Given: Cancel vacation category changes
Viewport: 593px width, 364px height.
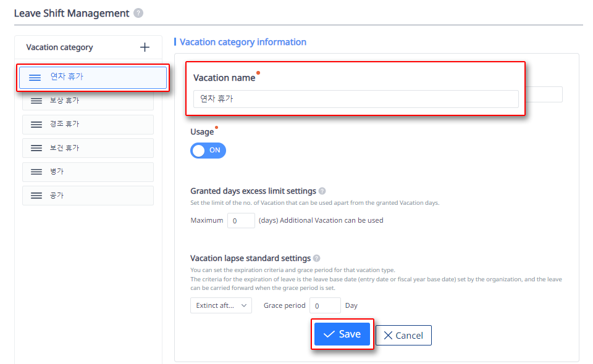Looking at the screenshot, I should point(403,336).
